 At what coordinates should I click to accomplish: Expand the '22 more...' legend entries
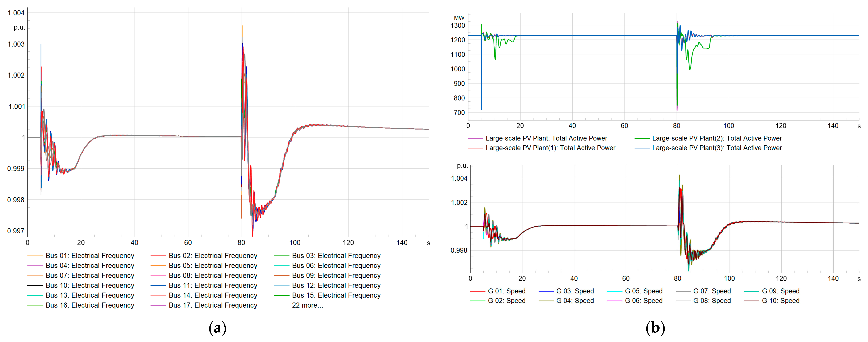click(307, 305)
